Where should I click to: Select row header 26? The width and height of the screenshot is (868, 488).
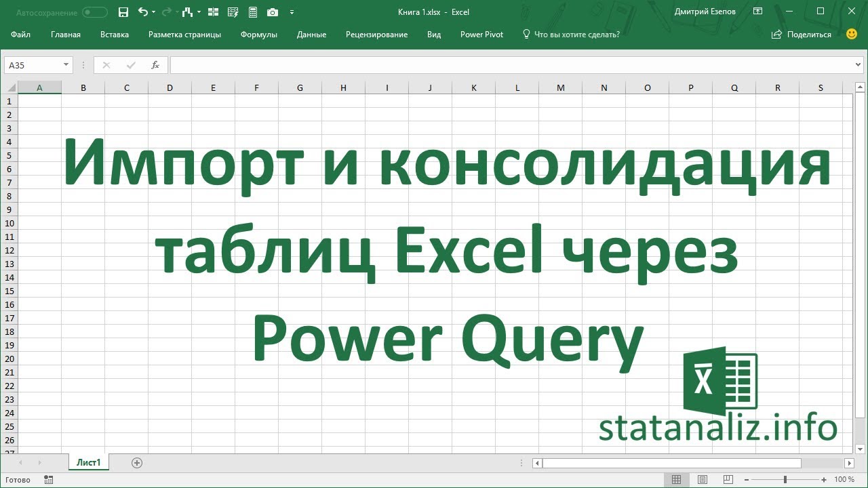tap(9, 440)
